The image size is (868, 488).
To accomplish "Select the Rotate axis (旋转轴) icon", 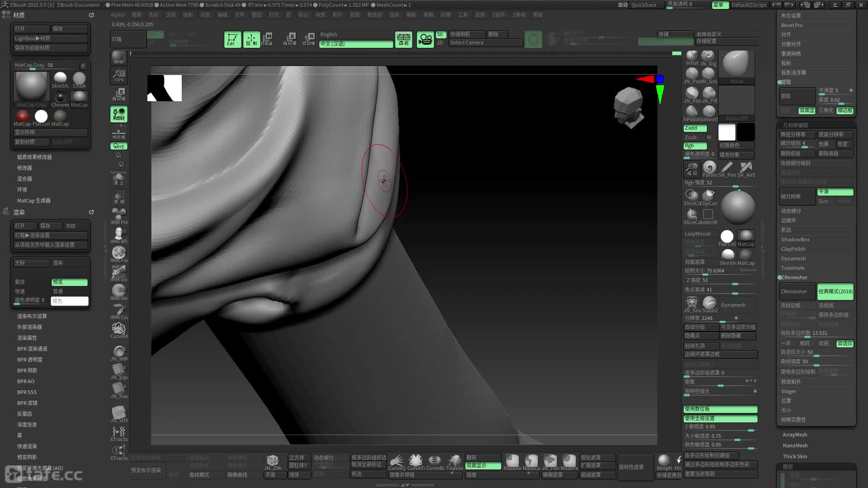I will click(309, 39).
